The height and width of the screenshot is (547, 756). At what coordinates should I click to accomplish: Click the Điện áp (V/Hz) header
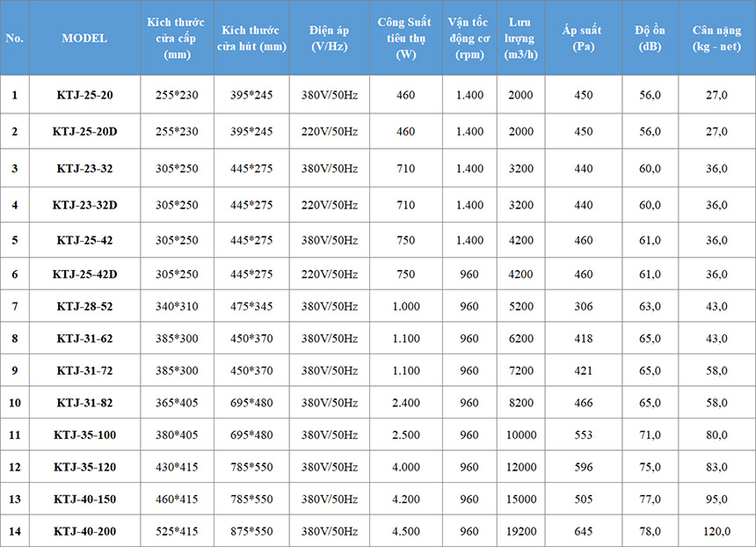[x=330, y=38]
